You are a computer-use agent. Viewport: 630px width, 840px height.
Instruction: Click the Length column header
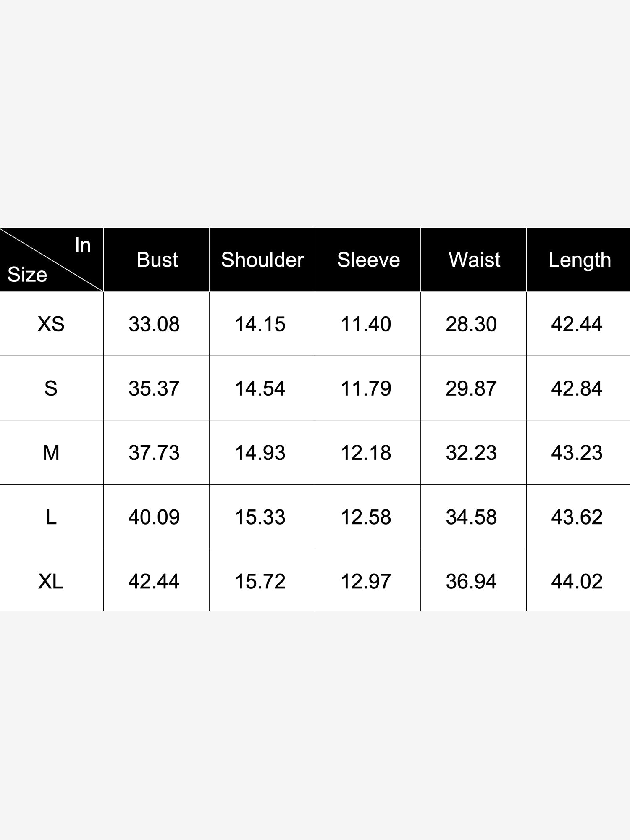(x=579, y=260)
